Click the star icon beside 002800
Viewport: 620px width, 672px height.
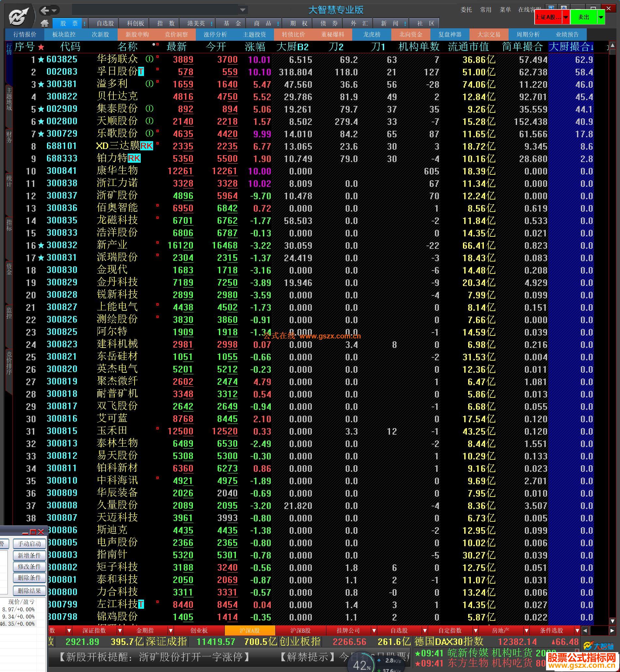point(41,122)
